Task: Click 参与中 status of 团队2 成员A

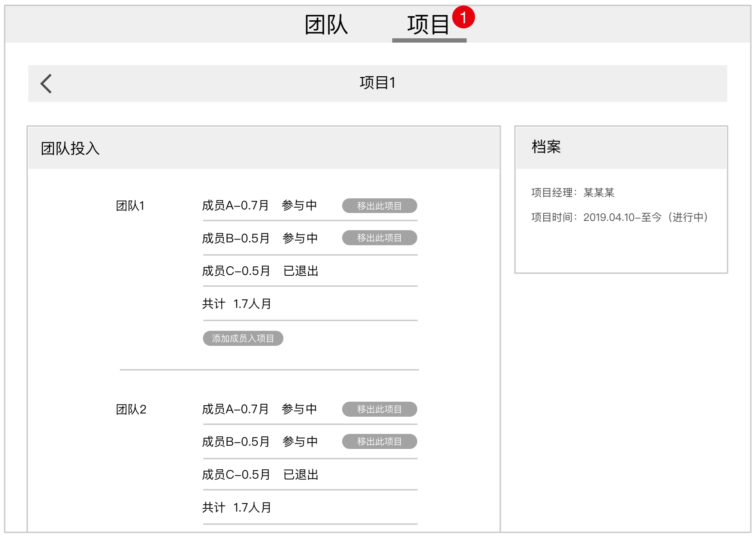Action: (299, 409)
